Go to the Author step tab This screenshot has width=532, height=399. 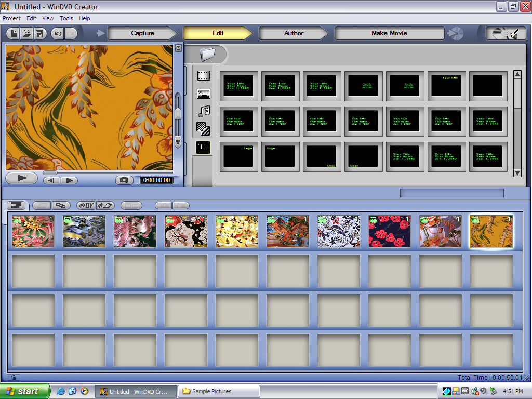point(294,33)
